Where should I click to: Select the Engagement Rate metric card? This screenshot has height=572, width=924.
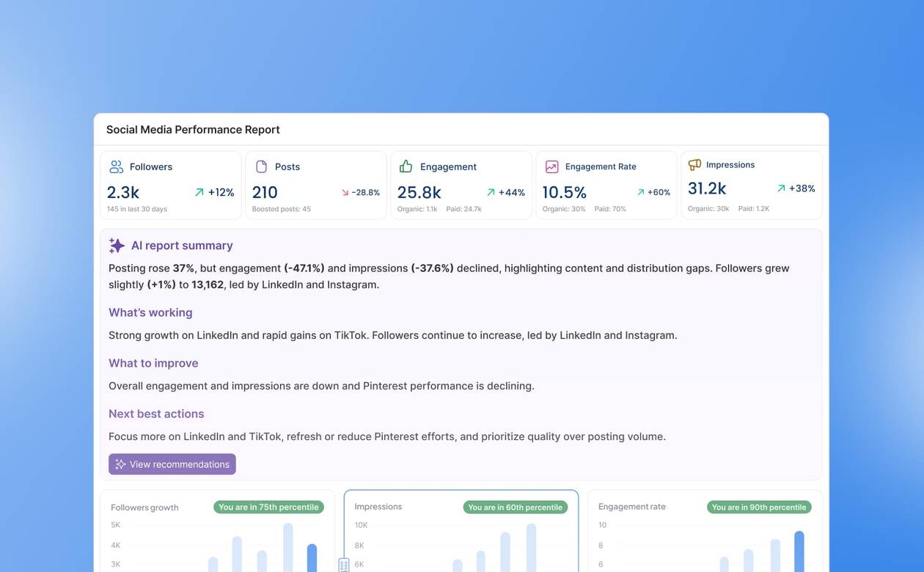pyautogui.click(x=606, y=186)
